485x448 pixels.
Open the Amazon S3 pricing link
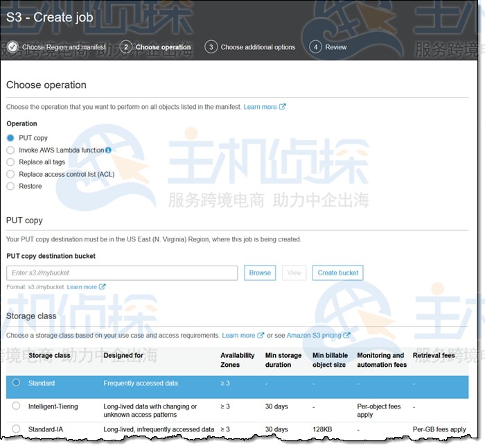(313, 336)
